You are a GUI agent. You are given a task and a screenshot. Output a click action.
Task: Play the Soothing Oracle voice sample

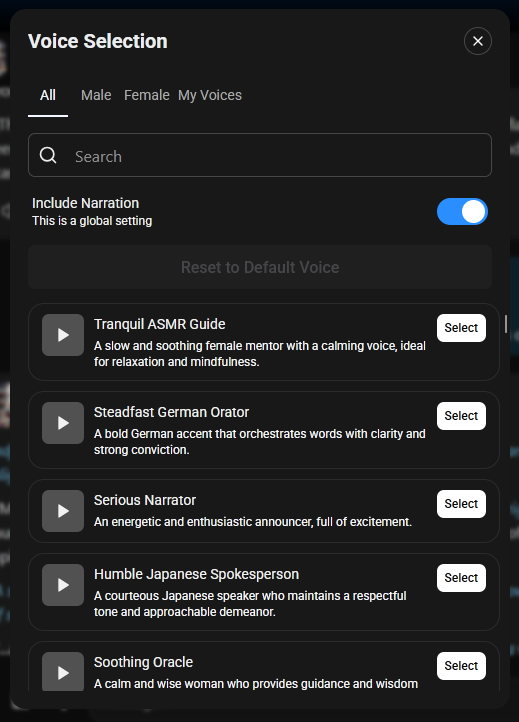(63, 672)
